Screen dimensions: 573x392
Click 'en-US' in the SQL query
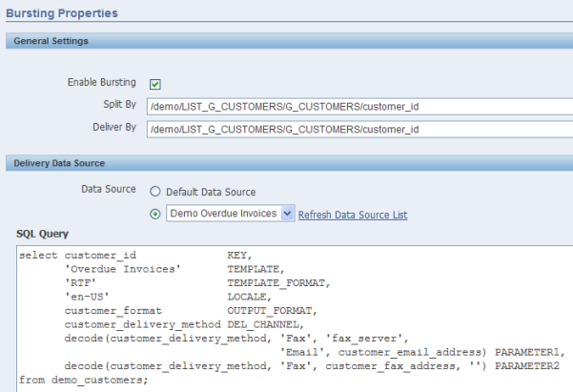coord(87,297)
